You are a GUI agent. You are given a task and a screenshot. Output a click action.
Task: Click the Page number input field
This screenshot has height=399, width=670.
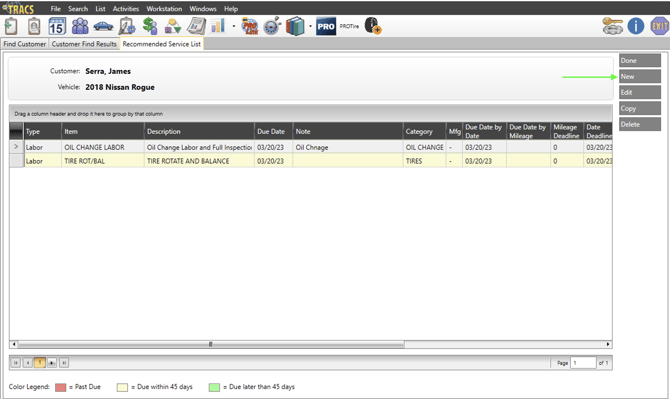(x=583, y=363)
